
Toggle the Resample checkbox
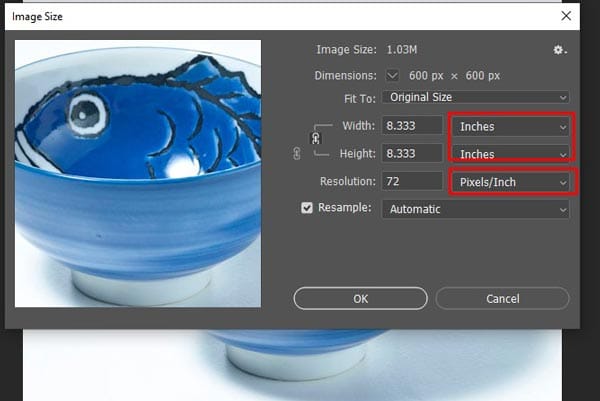point(307,208)
